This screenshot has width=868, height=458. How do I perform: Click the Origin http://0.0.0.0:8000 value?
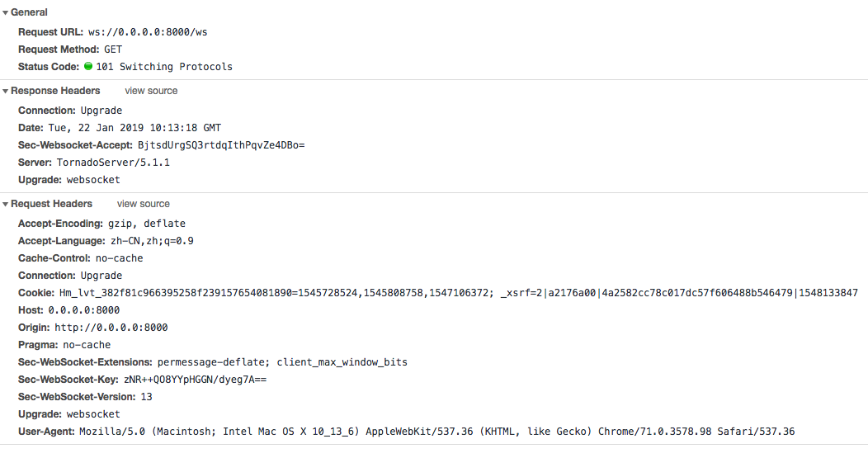coord(111,328)
